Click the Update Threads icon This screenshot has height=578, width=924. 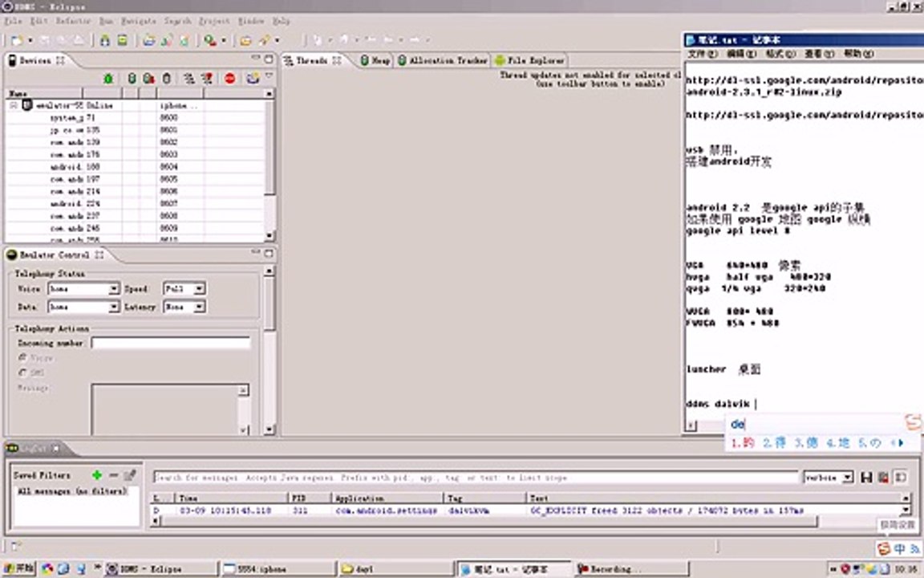[x=188, y=79]
